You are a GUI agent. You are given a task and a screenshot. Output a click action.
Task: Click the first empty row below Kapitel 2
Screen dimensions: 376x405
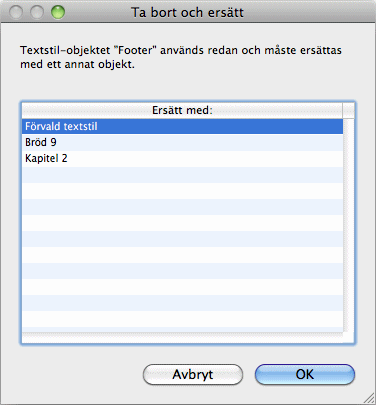pos(182,174)
